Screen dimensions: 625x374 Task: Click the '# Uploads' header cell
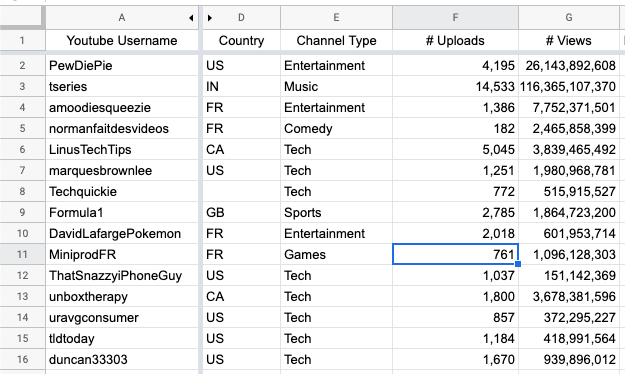tap(455, 40)
